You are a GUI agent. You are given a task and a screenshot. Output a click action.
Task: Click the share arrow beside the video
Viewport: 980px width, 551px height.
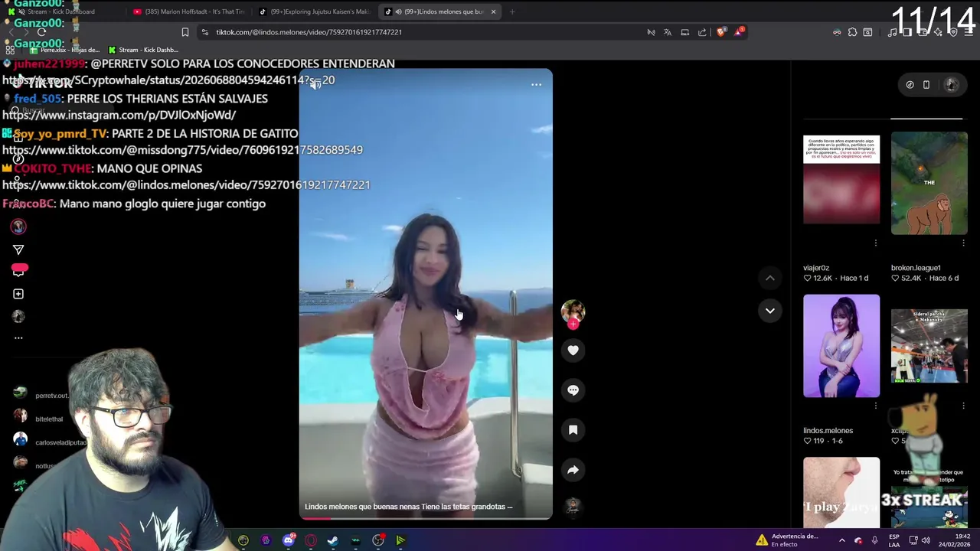573,470
